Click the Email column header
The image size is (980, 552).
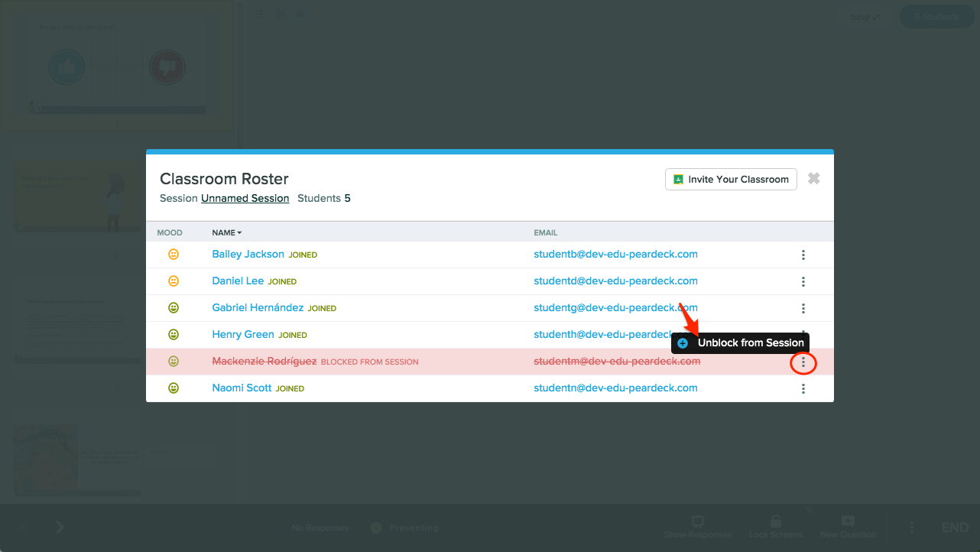click(545, 232)
